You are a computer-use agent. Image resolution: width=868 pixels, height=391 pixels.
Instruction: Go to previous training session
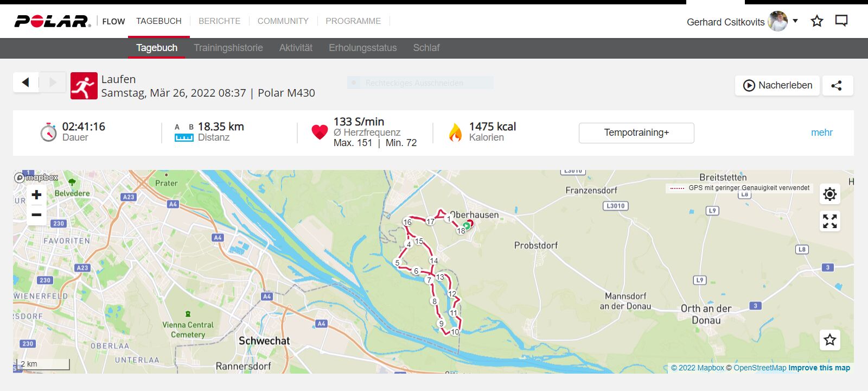point(25,82)
